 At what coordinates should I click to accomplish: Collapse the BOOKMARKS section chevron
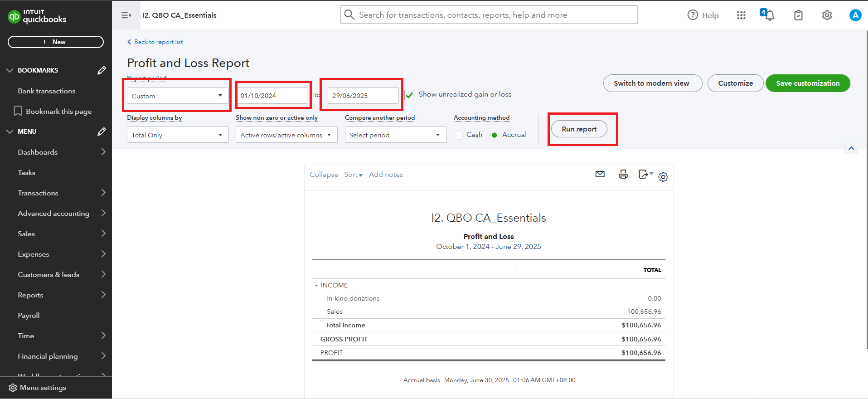coord(10,70)
